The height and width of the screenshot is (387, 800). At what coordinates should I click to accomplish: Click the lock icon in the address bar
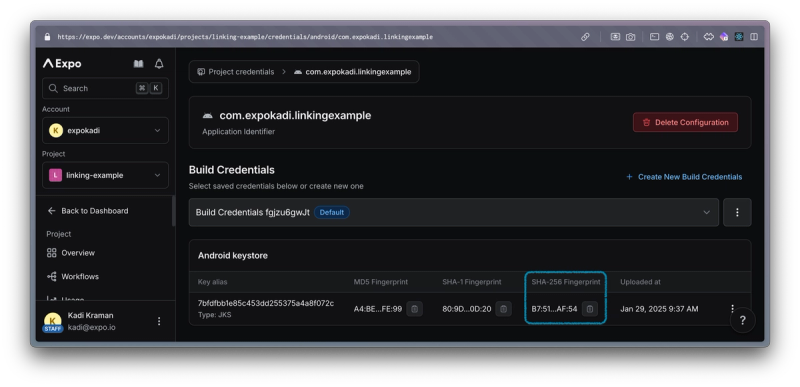[47, 37]
